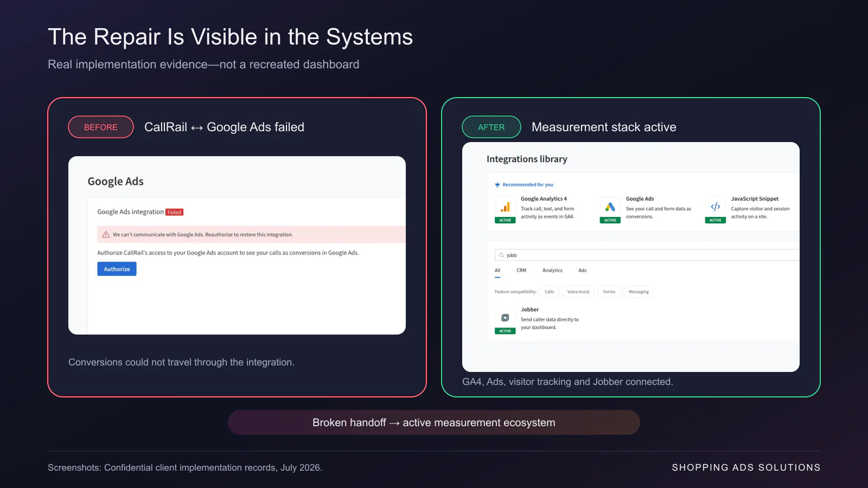Viewport: 868px width, 488px height.
Task: Click the 'We can't communicate with Google Ads' message
Action: [202, 235]
